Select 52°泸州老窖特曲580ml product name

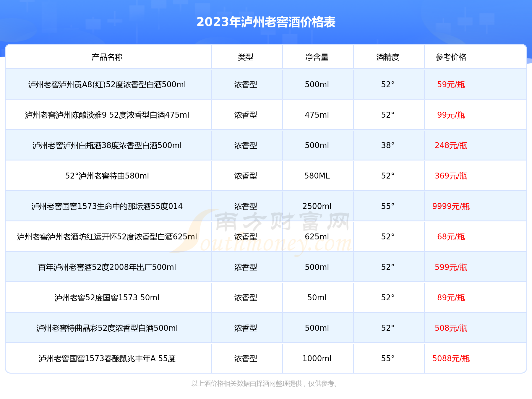(107, 176)
